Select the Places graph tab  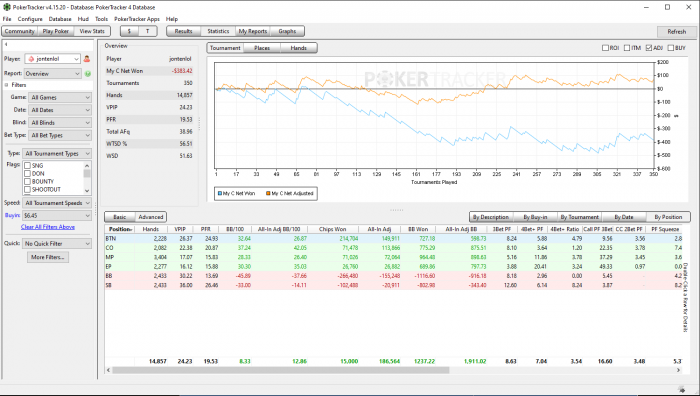click(x=262, y=48)
